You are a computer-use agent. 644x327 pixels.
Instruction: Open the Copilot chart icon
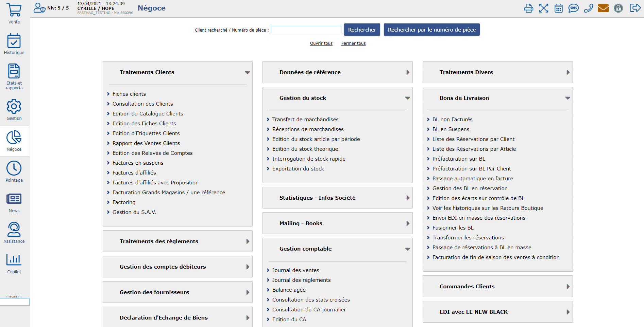click(14, 260)
